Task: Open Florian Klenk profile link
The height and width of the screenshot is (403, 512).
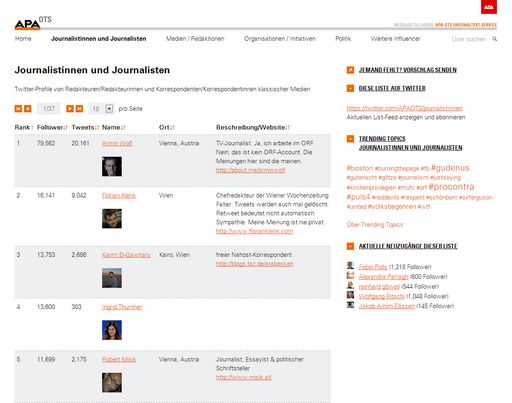Action: pyautogui.click(x=119, y=196)
